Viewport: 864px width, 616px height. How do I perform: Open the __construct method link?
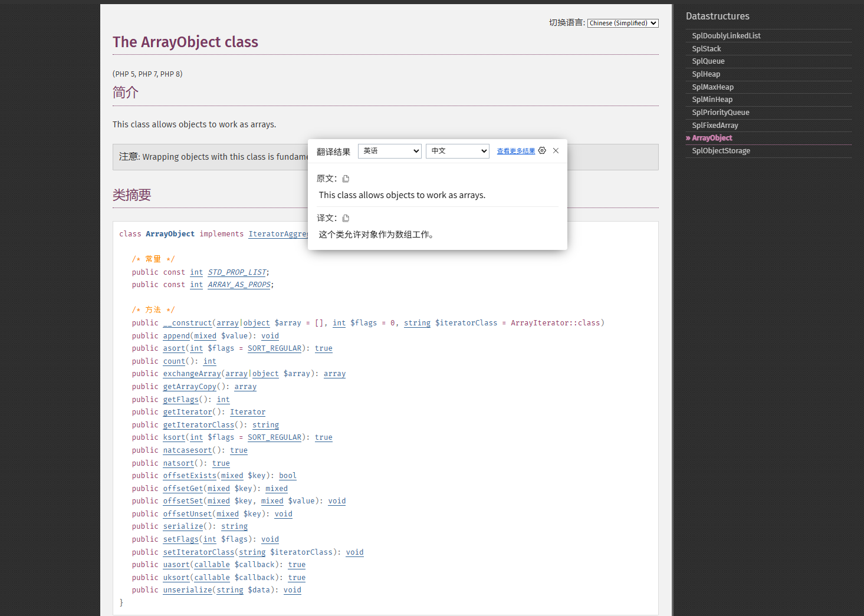pos(188,323)
